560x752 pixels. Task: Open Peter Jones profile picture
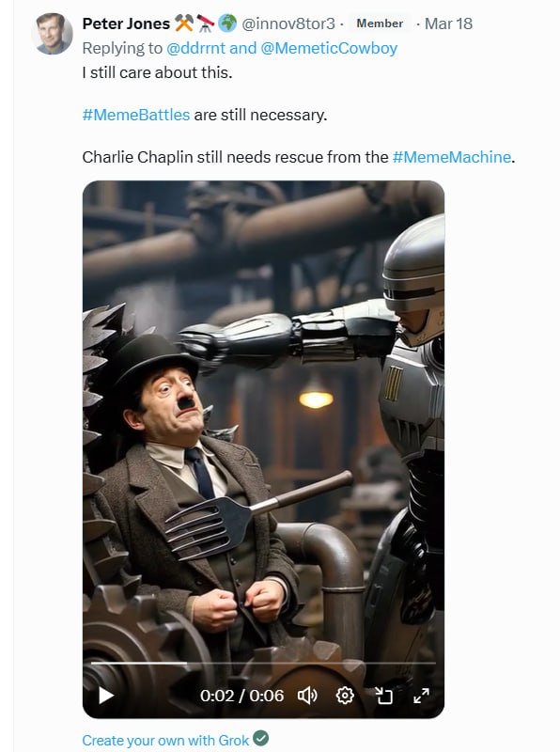pos(53,34)
